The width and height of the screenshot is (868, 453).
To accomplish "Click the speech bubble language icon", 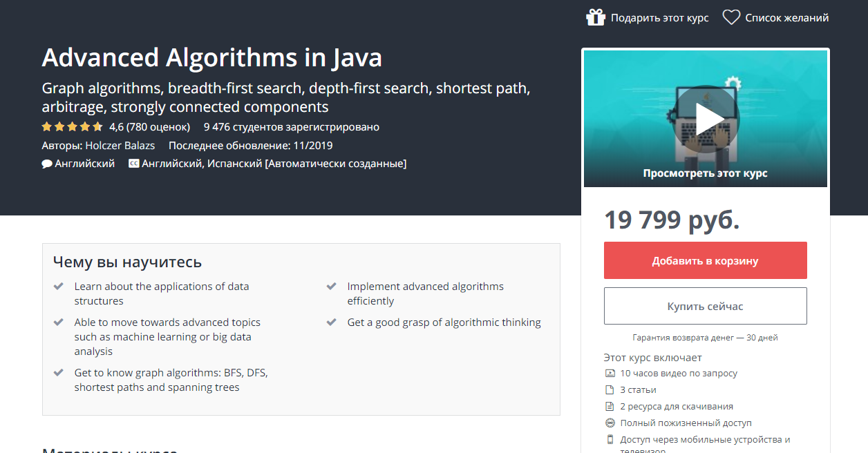I will tap(47, 164).
